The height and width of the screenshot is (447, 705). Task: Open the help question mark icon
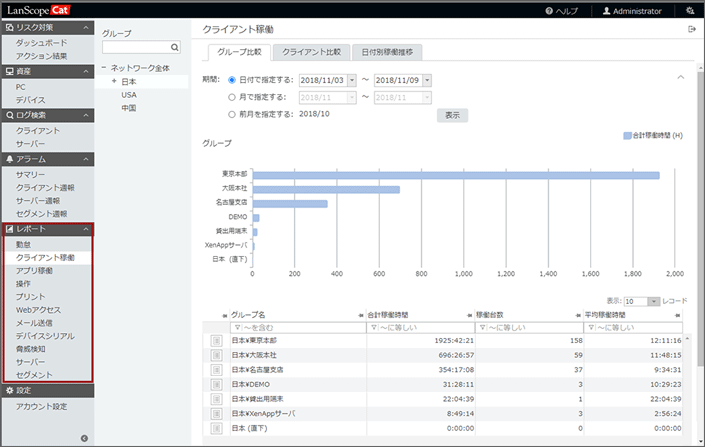577,11
